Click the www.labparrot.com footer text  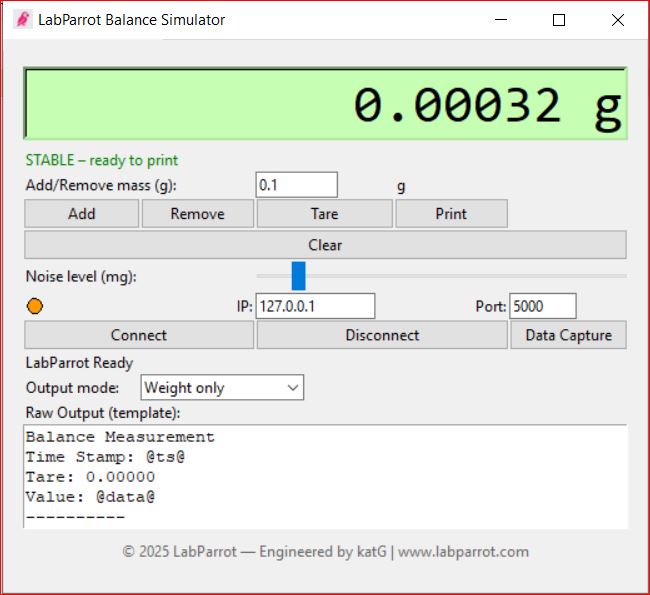coord(463,552)
